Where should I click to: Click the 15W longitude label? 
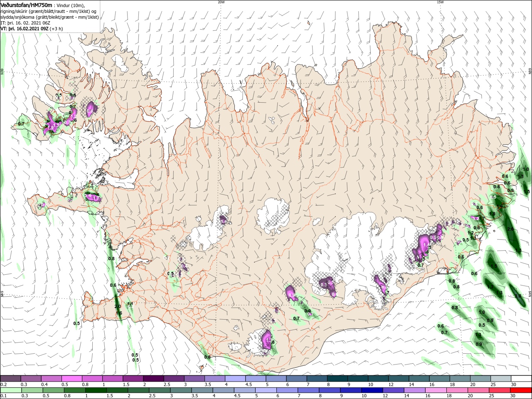[440, 2]
